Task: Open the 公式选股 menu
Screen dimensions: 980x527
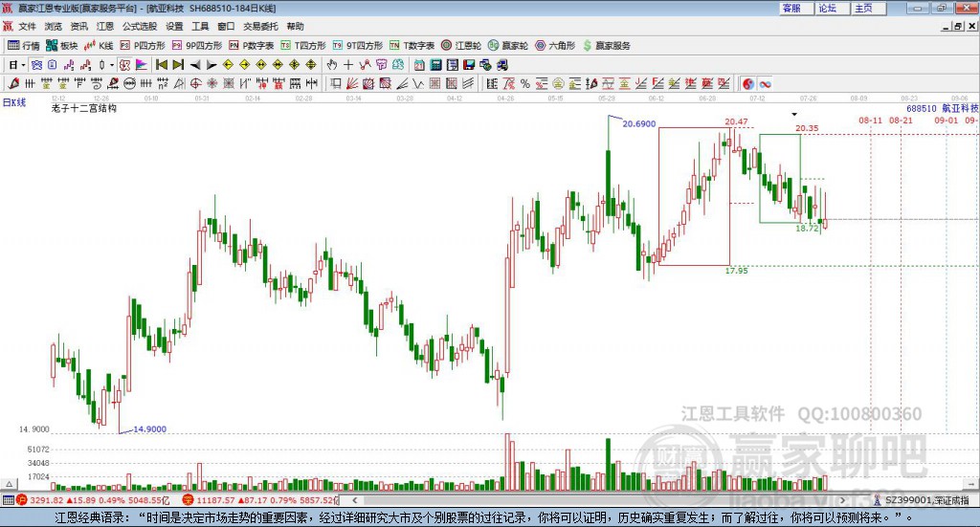Action: tap(140, 26)
